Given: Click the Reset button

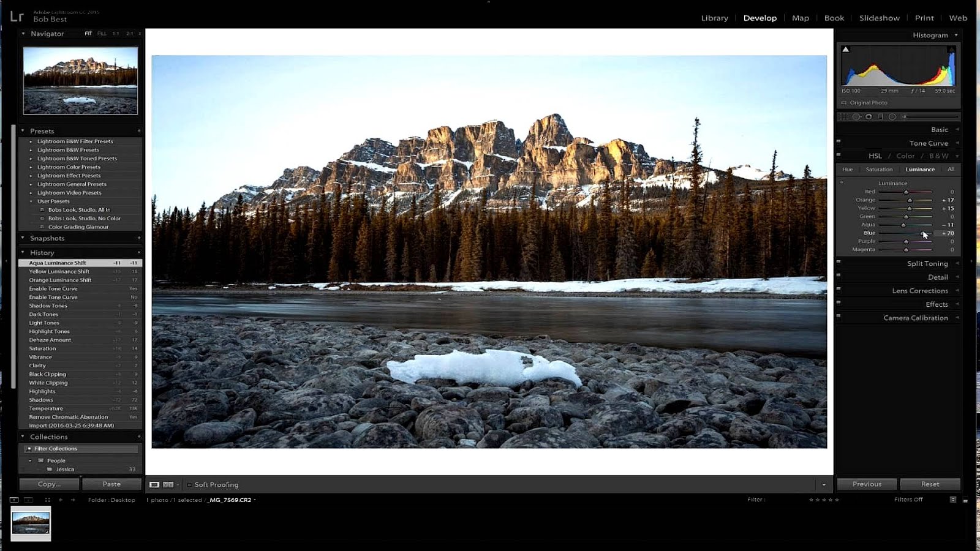Looking at the screenshot, I should coord(930,484).
